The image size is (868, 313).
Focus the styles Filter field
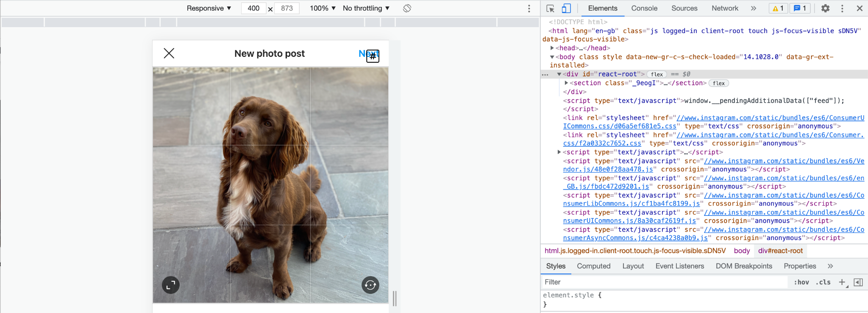[664, 282]
